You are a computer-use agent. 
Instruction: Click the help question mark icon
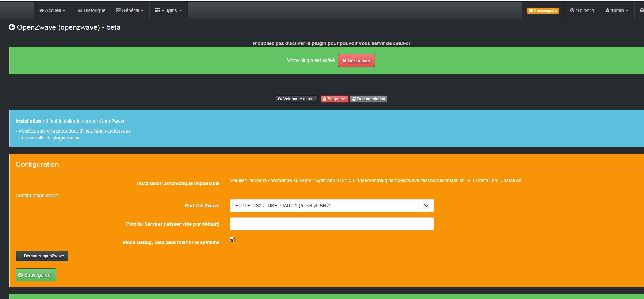click(642, 10)
